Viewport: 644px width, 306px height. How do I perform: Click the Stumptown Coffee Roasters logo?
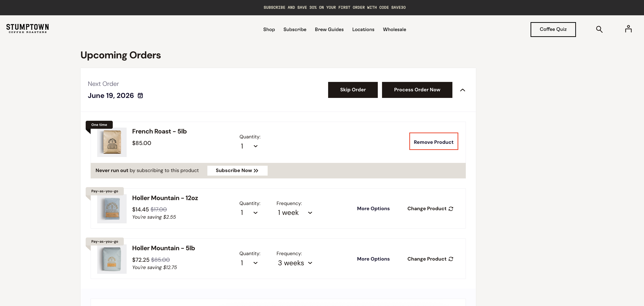click(28, 28)
